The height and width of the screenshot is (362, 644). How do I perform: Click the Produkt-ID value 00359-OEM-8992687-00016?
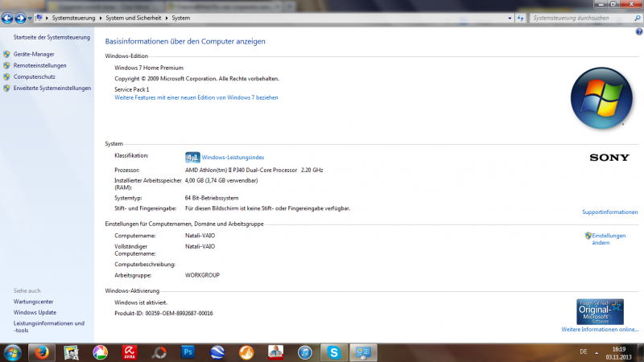click(x=179, y=314)
